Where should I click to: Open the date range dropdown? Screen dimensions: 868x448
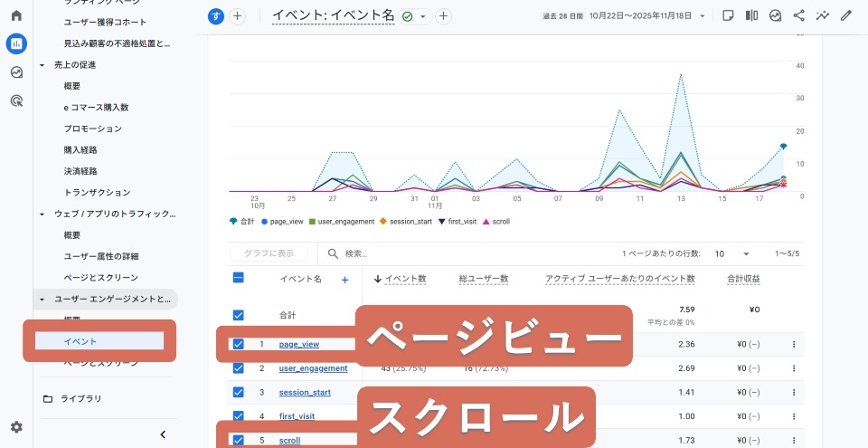click(702, 16)
